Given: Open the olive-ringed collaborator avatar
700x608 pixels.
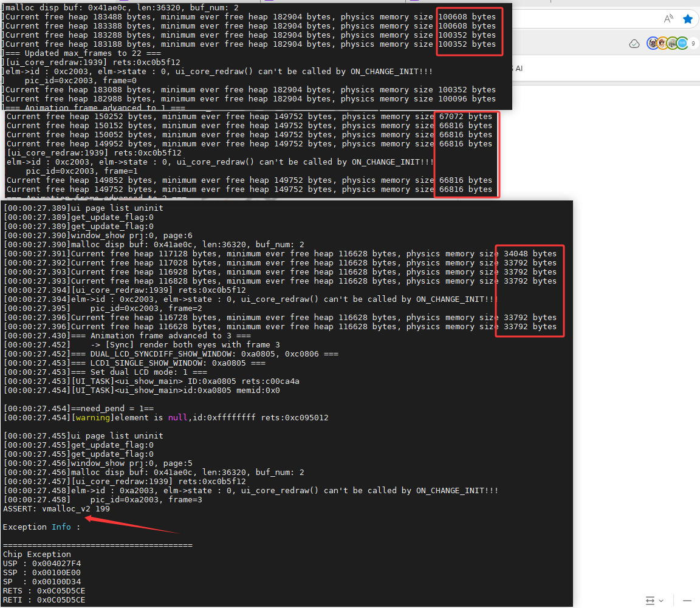Looking at the screenshot, I should pyautogui.click(x=672, y=43).
